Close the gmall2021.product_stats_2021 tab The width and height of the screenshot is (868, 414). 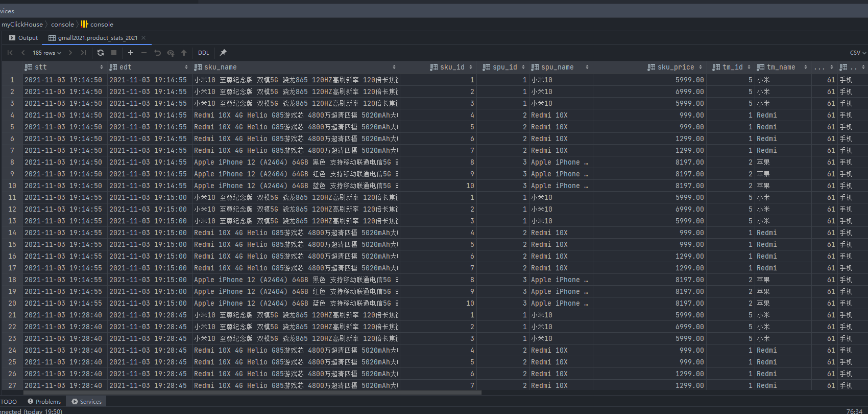point(143,38)
